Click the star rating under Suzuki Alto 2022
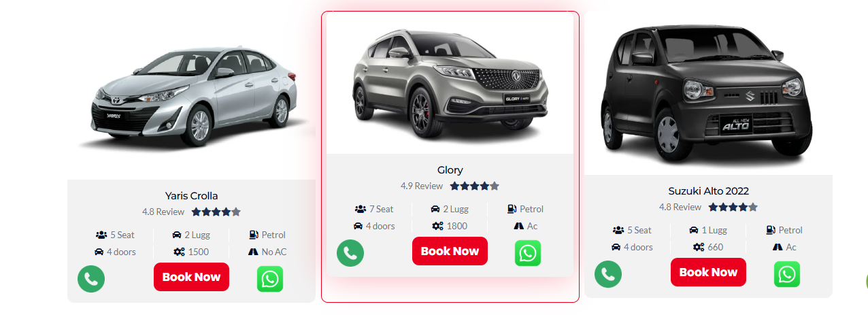The image size is (868, 315). click(733, 207)
